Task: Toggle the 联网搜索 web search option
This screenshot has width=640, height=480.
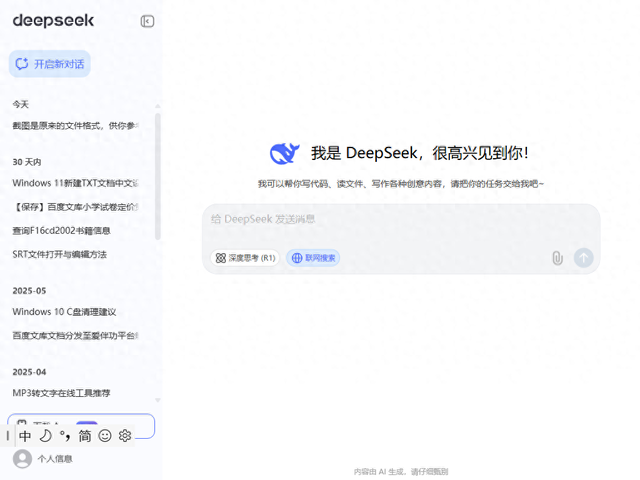Action: tap(314, 258)
